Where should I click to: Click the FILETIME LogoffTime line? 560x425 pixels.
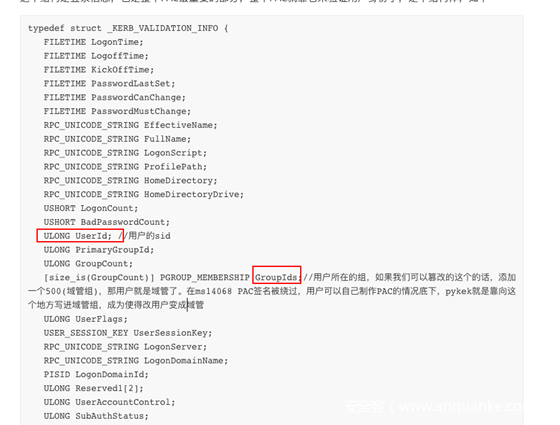point(96,56)
